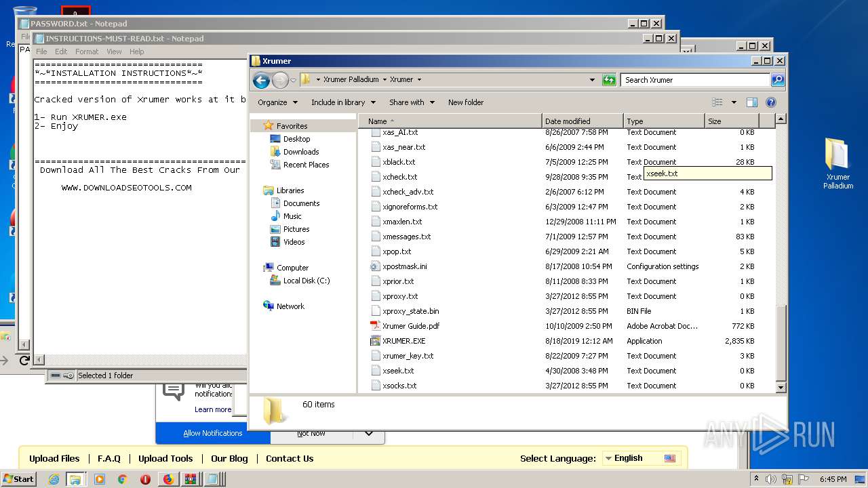Click in the Search Xrumer field
The image size is (868, 488).
click(695, 80)
